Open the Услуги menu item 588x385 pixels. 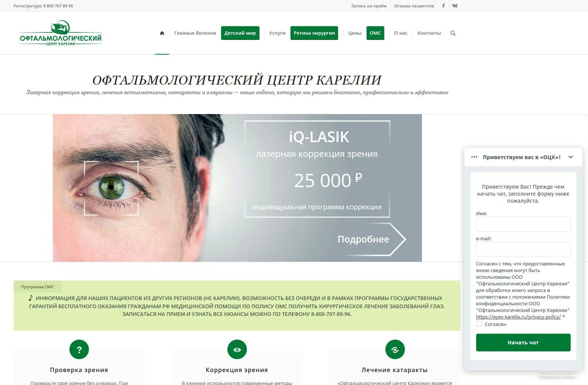click(x=277, y=33)
